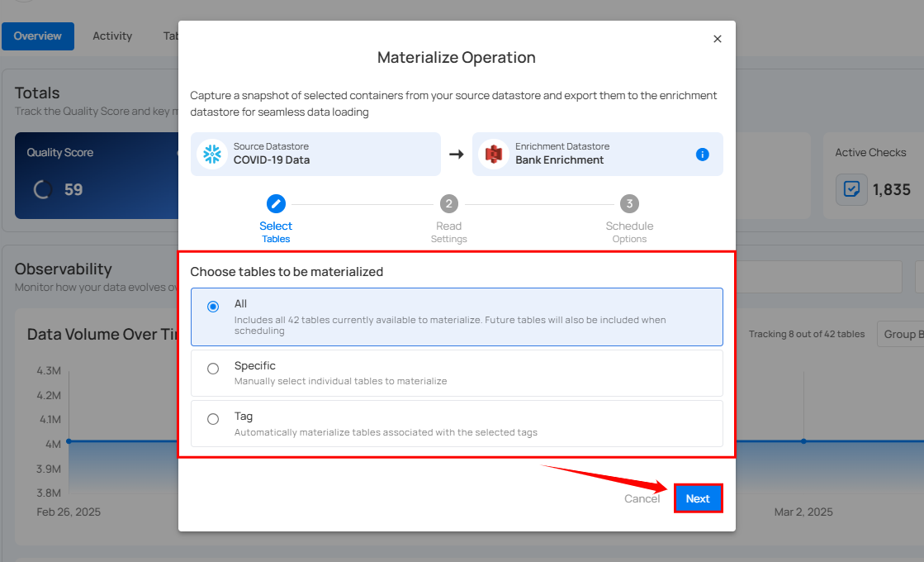Open the Group By dropdown
The height and width of the screenshot is (562, 924).
pyautogui.click(x=900, y=334)
